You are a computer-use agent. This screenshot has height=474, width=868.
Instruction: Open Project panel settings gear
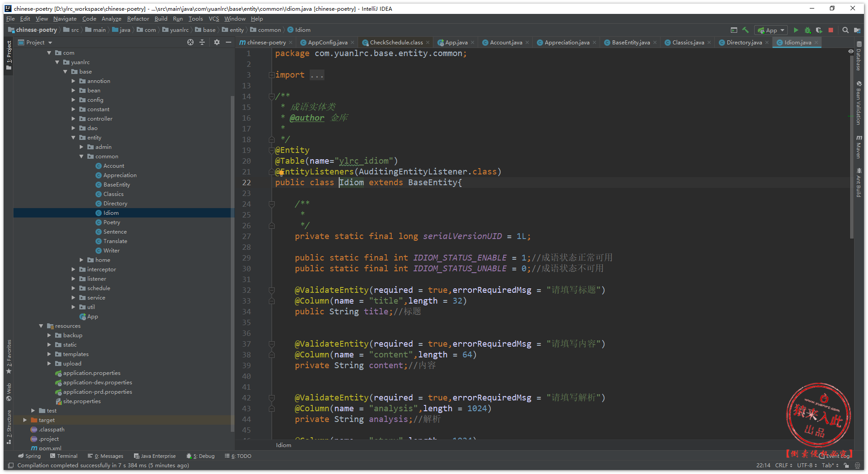tap(217, 42)
